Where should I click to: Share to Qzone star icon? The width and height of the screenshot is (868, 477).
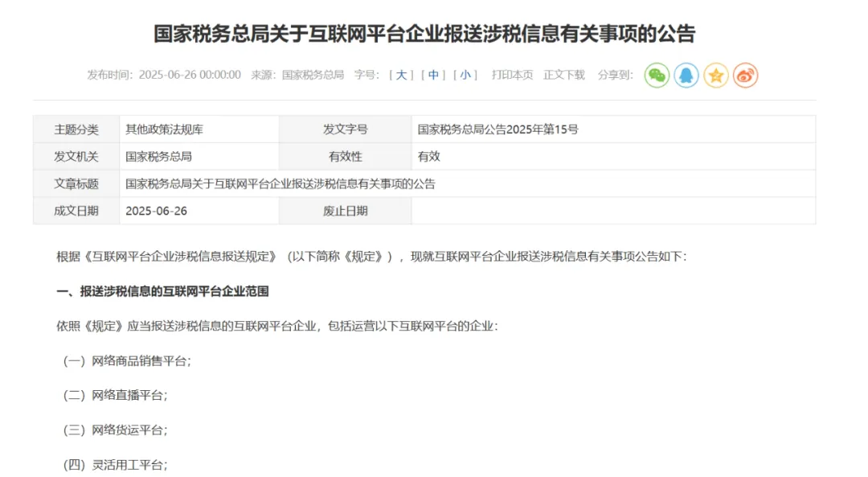(716, 76)
